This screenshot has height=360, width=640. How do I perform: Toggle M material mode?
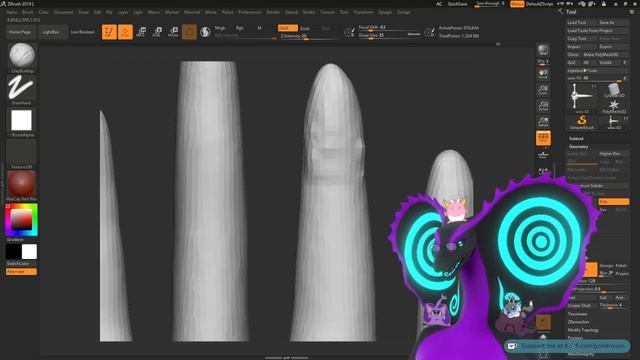pos(259,28)
